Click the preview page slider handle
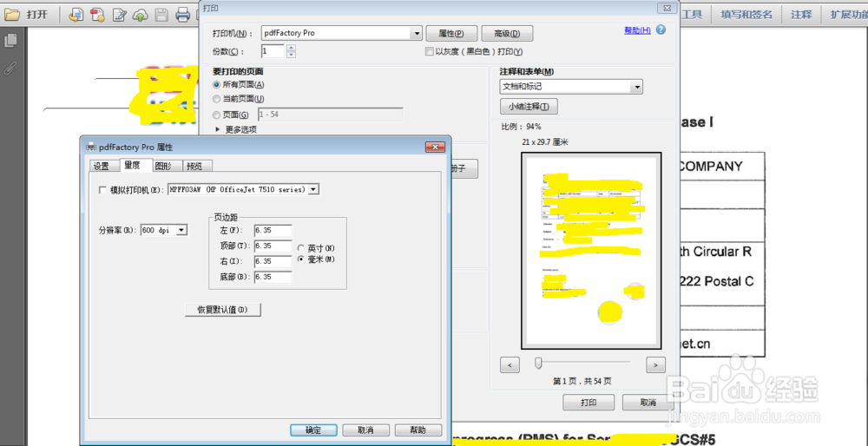The width and height of the screenshot is (868, 446). click(x=537, y=363)
